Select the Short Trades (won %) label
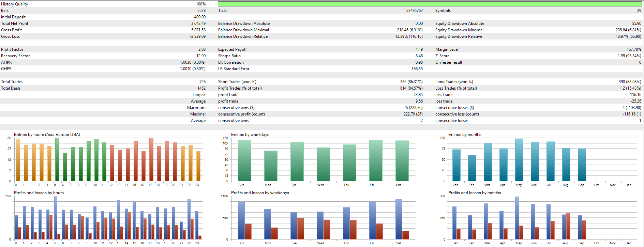Image resolution: width=644 pixels, height=247 pixels. (237, 82)
